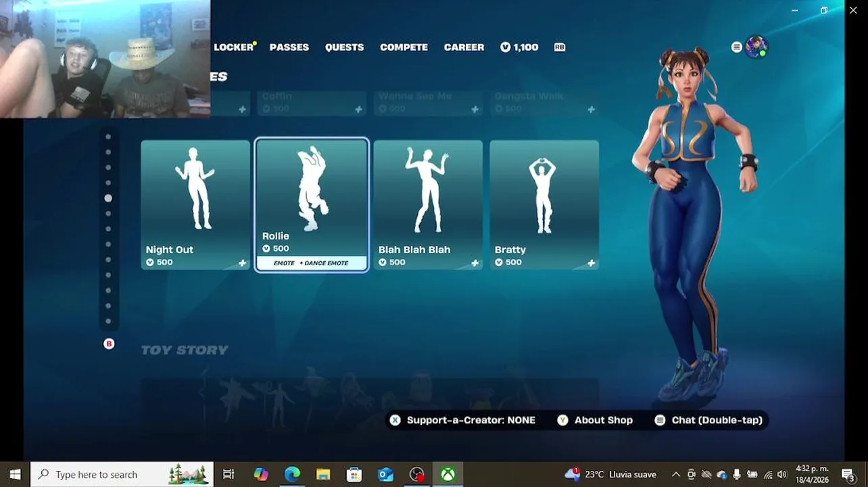Click the Chun-Li character preview
This screenshot has height=487, width=868.
[x=694, y=223]
